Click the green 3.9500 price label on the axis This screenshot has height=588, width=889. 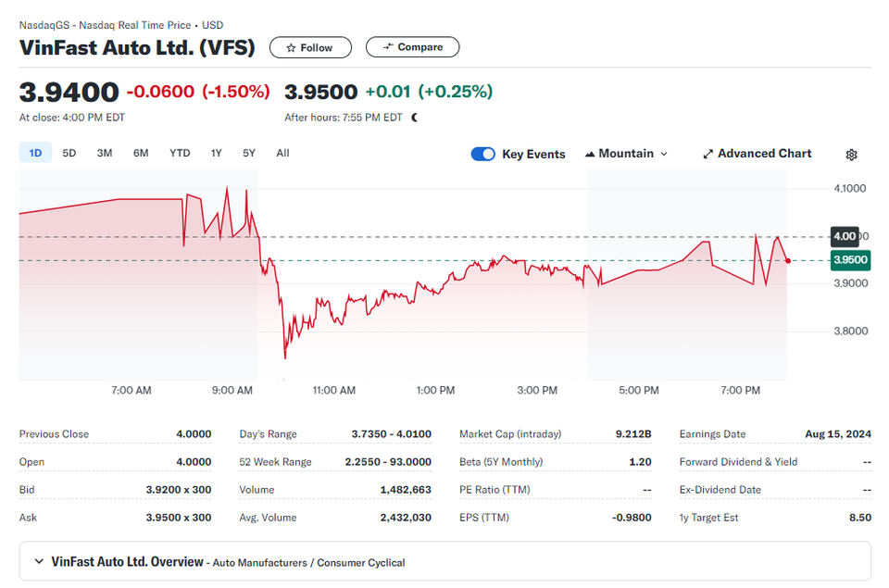click(850, 259)
